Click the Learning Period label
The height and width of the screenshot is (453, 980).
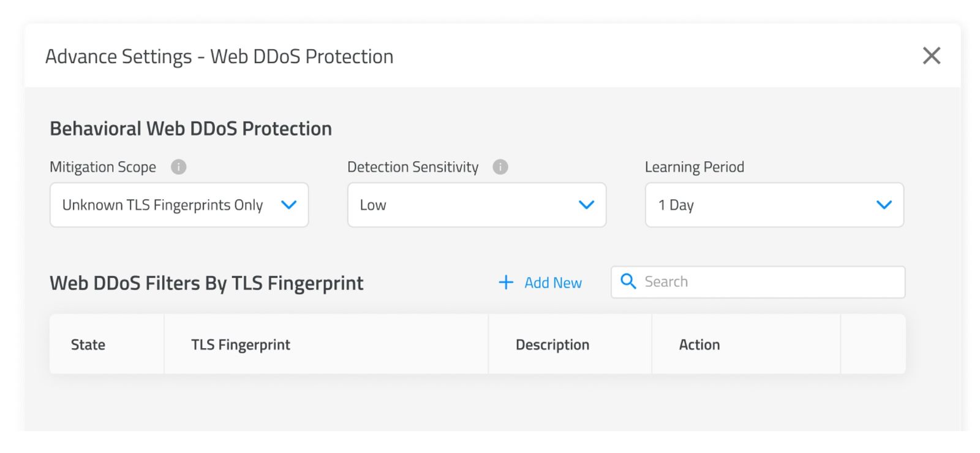(x=695, y=167)
